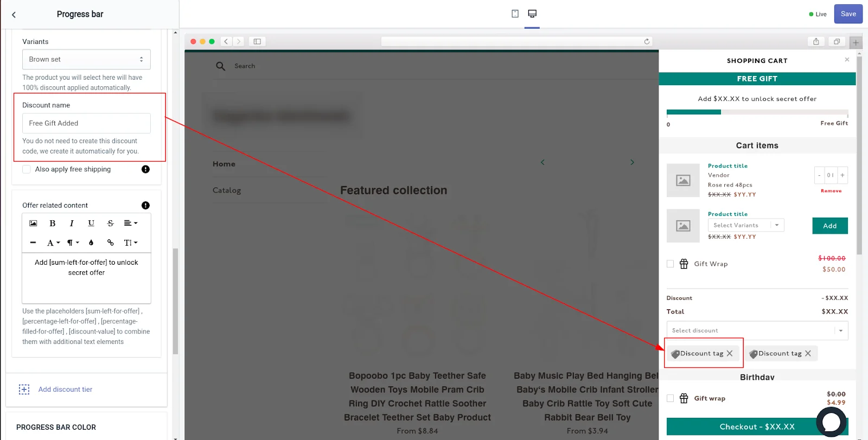The height and width of the screenshot is (440, 868).
Task: Check the Gift Wrap $50.00 checkbox
Action: coord(670,264)
